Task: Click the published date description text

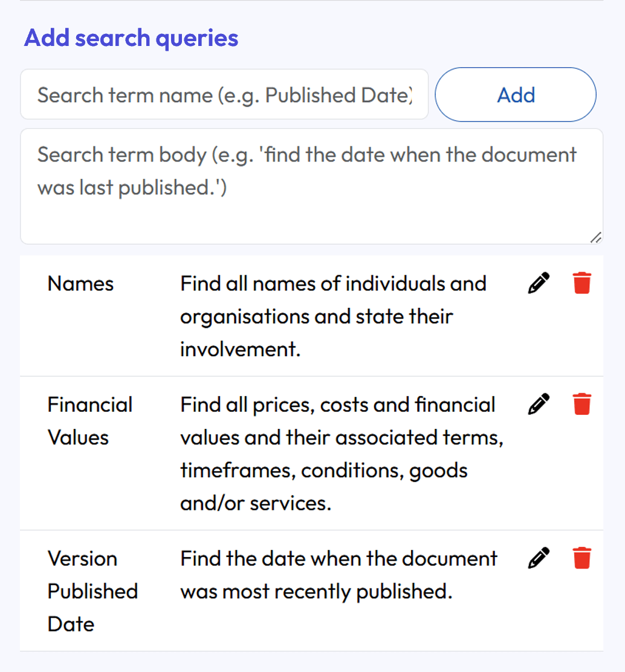Action: pos(338,574)
